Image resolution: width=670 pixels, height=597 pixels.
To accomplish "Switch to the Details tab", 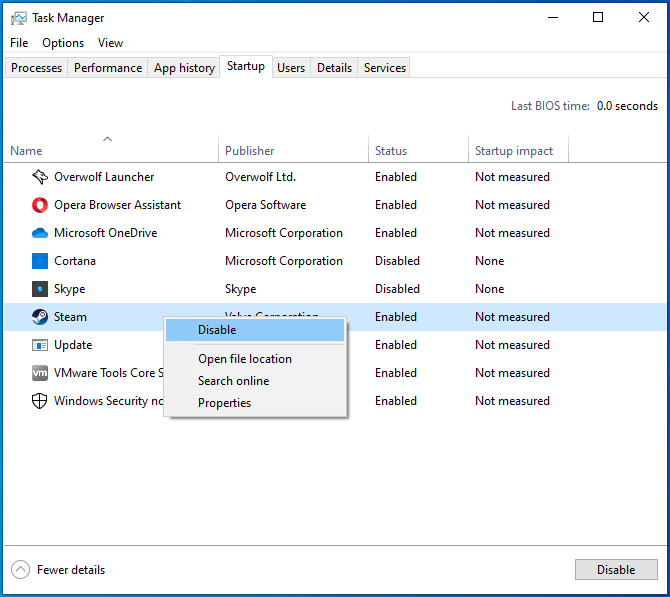I will 334,68.
